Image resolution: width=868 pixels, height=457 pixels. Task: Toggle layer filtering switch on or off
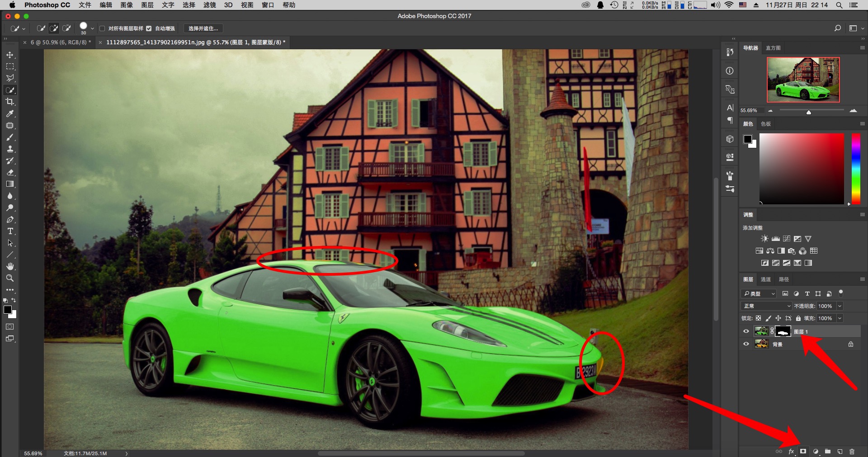(x=841, y=293)
